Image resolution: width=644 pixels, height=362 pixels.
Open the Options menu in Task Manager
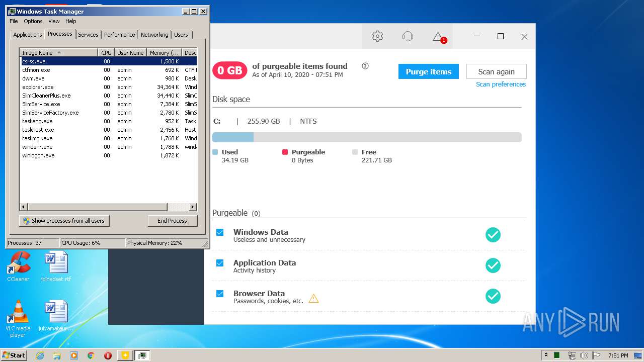pyautogui.click(x=33, y=21)
